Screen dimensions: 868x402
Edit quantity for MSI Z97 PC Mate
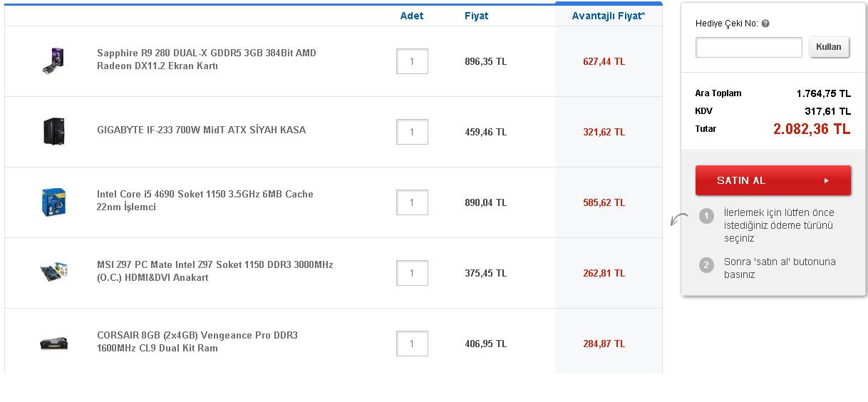pos(412,273)
